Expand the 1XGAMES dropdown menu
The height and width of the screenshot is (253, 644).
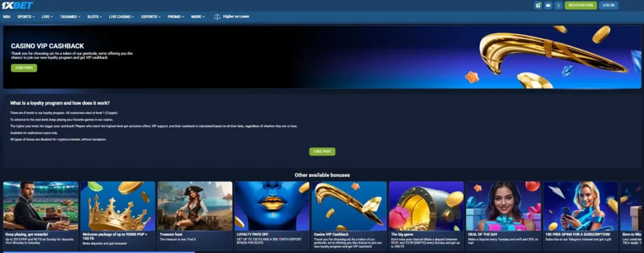tap(70, 17)
